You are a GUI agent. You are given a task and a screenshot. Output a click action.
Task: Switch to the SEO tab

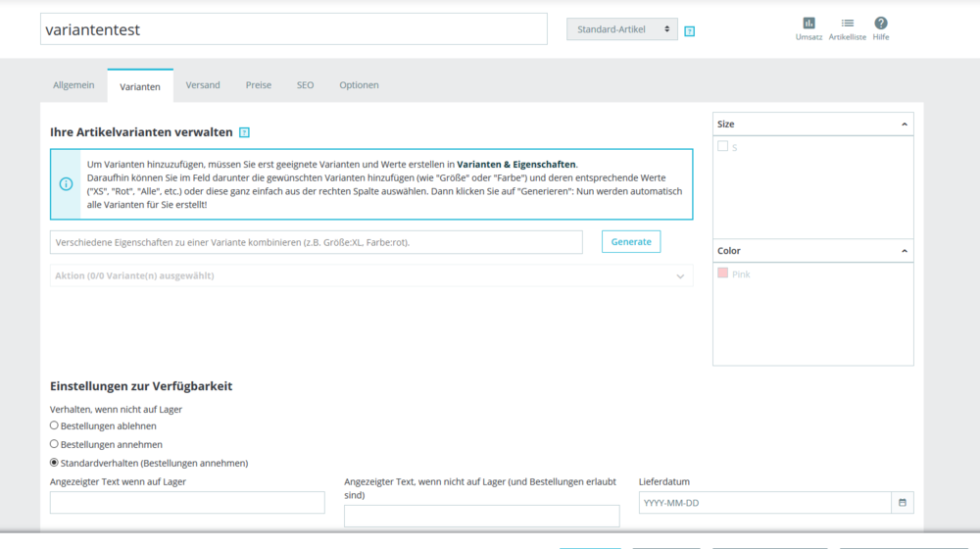[x=305, y=85]
